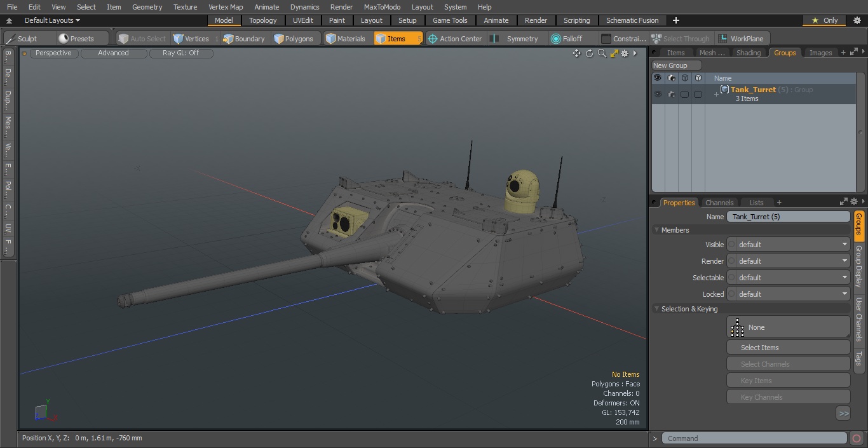Switch to the UVEdit layout tab
Image resolution: width=868 pixels, height=448 pixels.
pos(303,20)
